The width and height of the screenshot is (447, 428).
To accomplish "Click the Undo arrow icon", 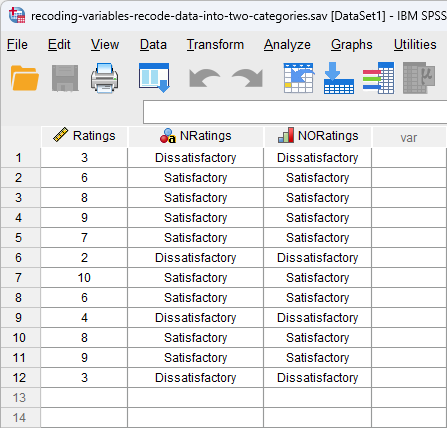I will [x=204, y=78].
